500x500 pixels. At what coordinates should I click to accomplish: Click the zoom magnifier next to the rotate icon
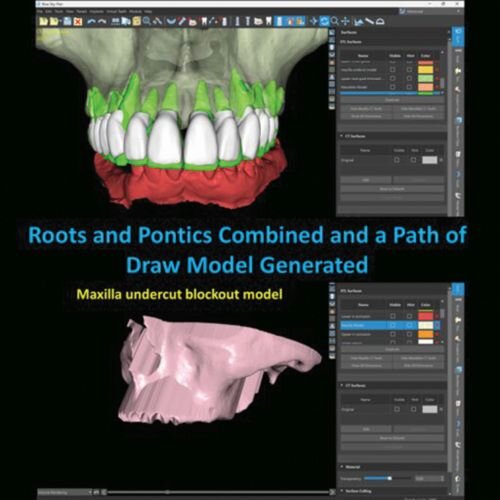click(x=334, y=22)
